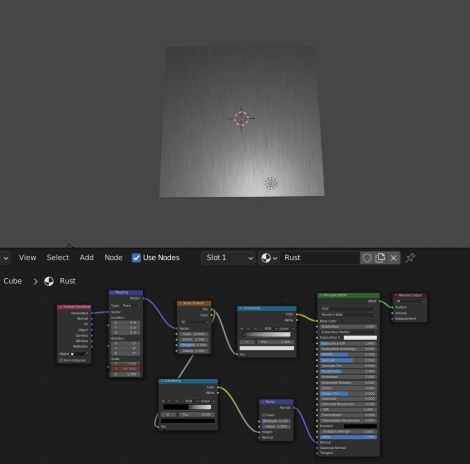Select the light object icon in the viewport
The width and height of the screenshot is (470, 464).
coord(271,183)
